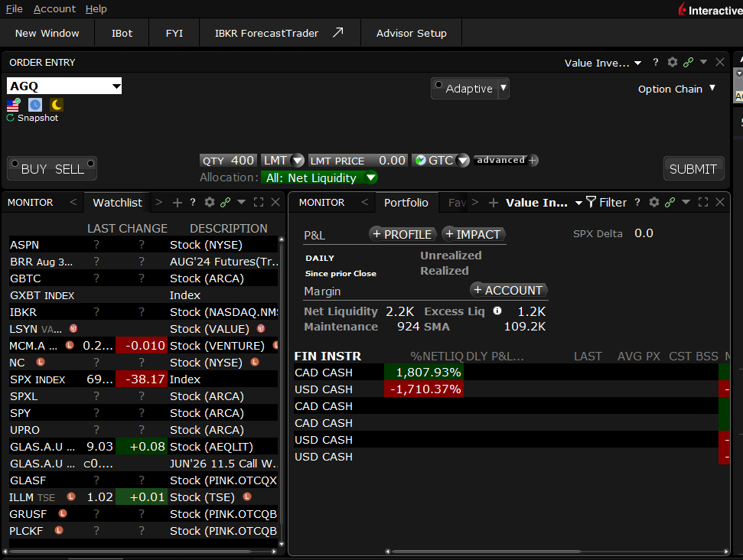Open the Help menu
Viewport: 743px width, 560px height.
tap(96, 9)
